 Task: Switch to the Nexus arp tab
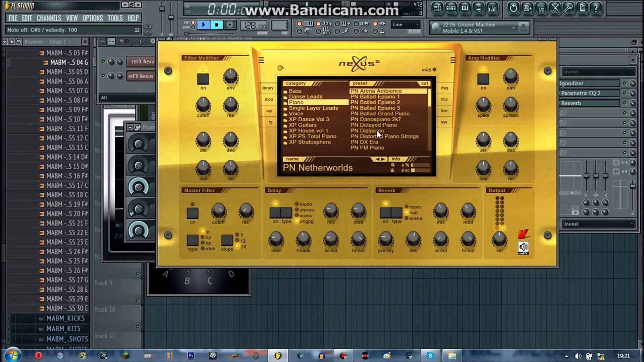point(269,111)
